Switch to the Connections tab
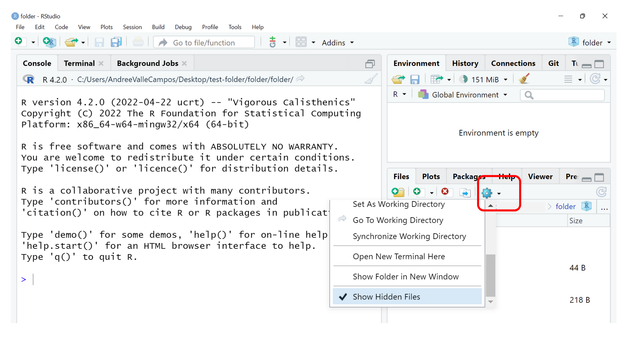 [x=513, y=63]
